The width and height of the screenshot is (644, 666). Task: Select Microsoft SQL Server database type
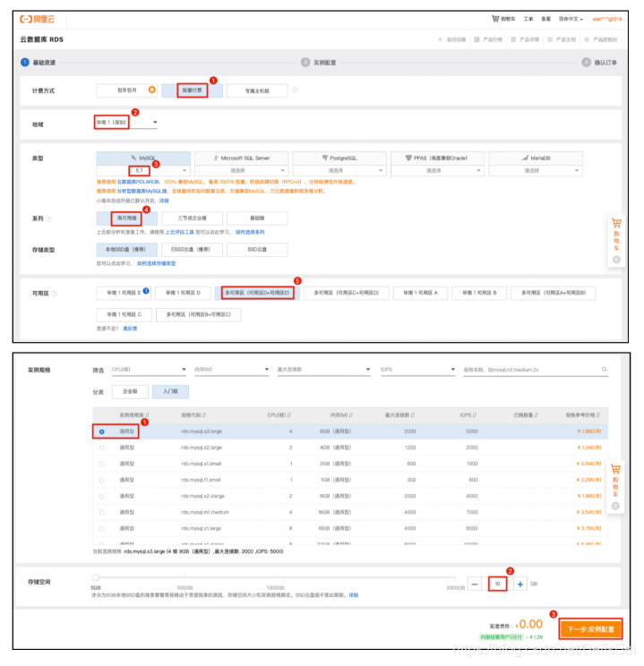242,158
